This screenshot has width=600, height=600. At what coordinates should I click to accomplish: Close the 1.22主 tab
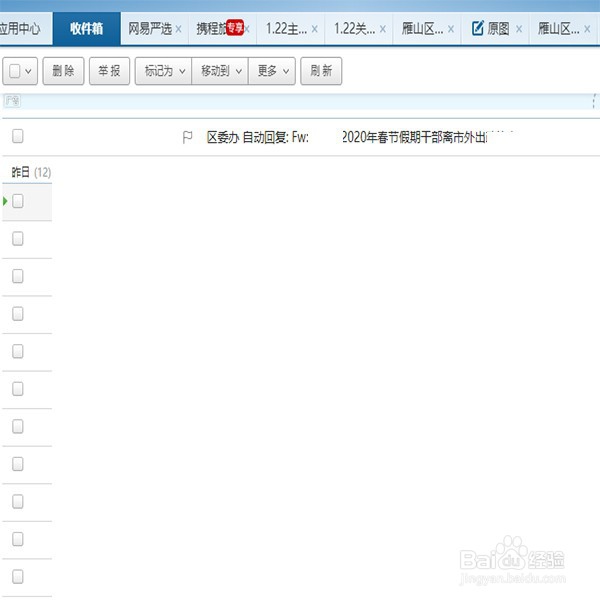click(315, 29)
